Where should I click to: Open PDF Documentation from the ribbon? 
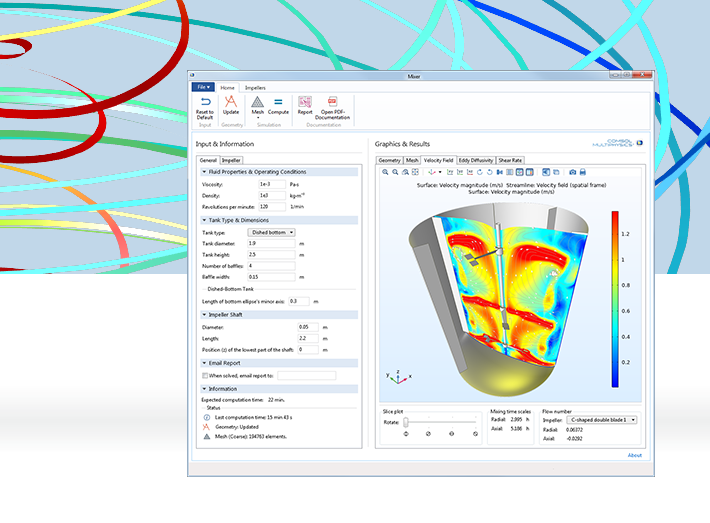[x=332, y=101]
